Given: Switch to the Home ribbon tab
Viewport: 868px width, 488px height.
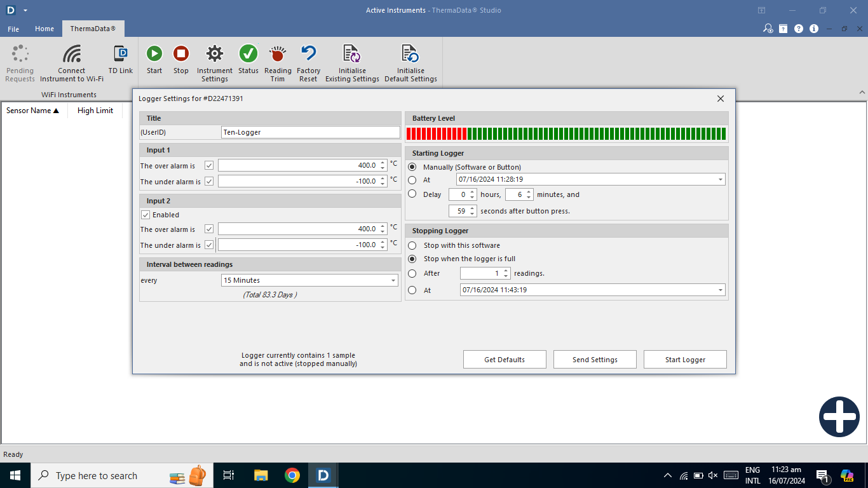Looking at the screenshot, I should (44, 29).
